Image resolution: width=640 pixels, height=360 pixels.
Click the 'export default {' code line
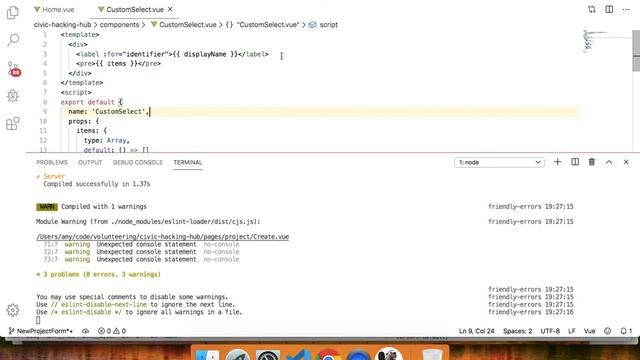point(91,102)
